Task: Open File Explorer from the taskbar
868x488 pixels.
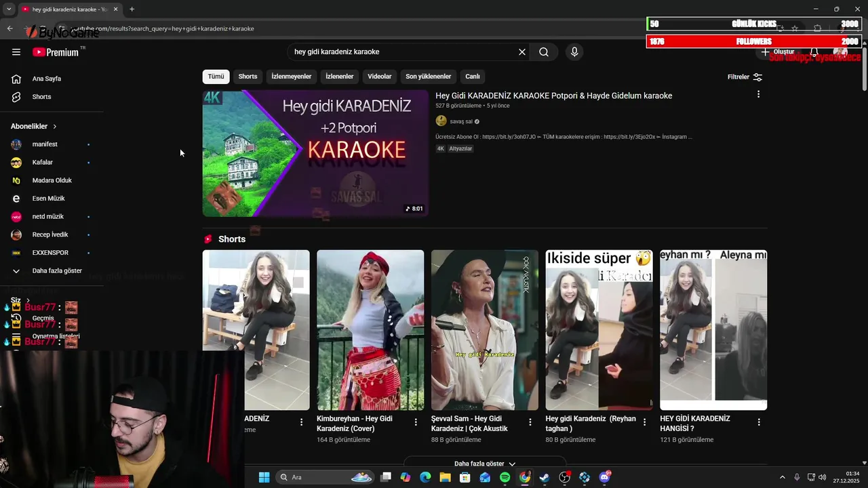Action: (445, 477)
